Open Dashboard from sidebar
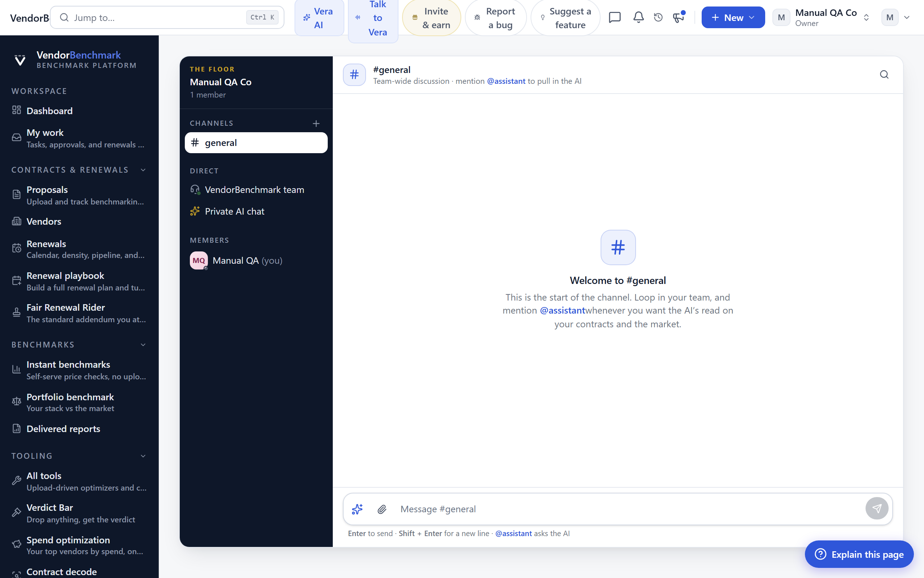 [79, 111]
